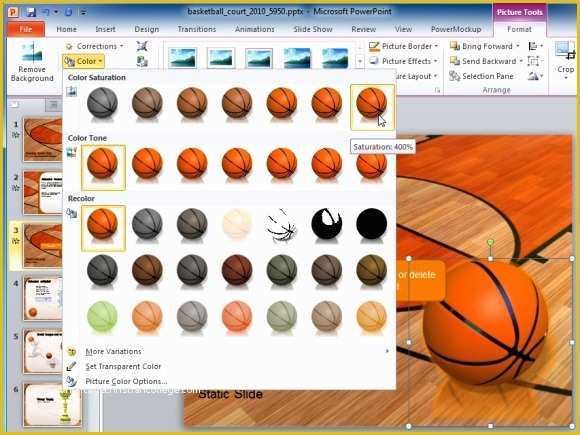
Task: Open the Picture Border dropdown
Action: pyautogui.click(x=403, y=46)
